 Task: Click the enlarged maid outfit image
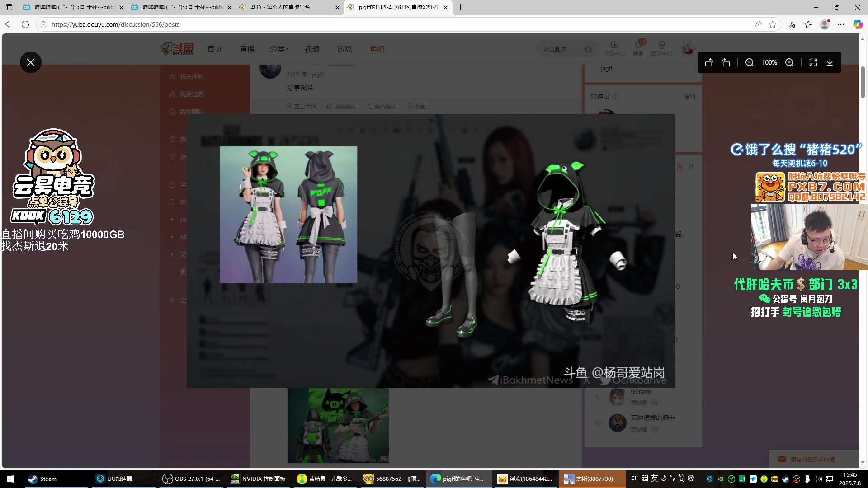430,251
